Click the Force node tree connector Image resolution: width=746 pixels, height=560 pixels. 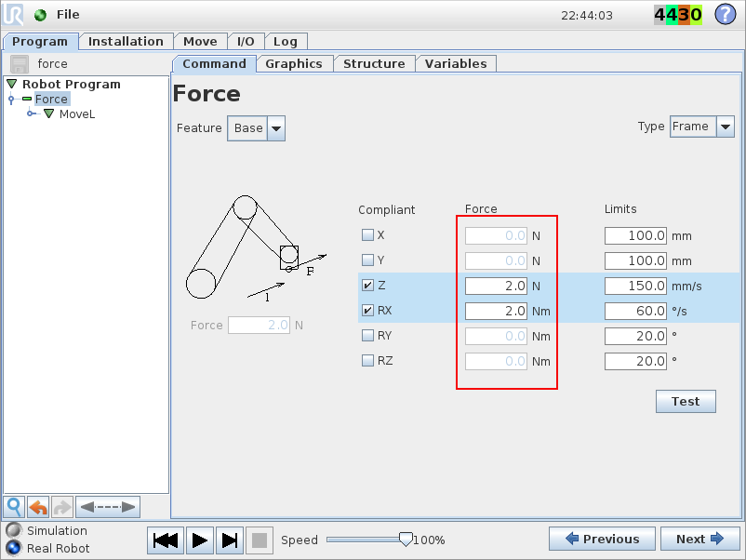[x=11, y=99]
